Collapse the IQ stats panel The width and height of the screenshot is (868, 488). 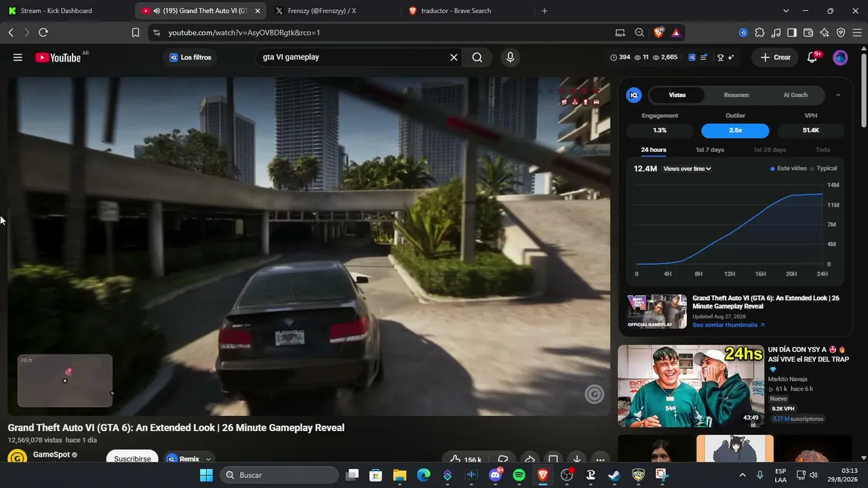click(x=838, y=95)
